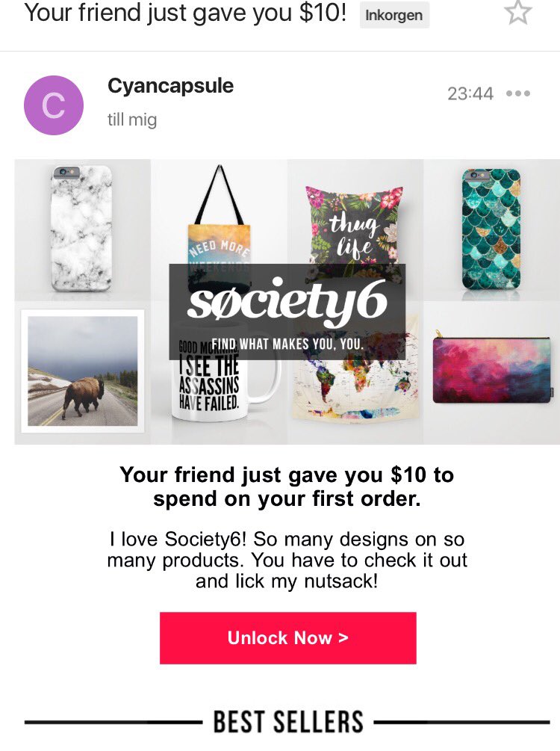This screenshot has width=560, height=751.
Task: Star this email message
Action: click(517, 12)
